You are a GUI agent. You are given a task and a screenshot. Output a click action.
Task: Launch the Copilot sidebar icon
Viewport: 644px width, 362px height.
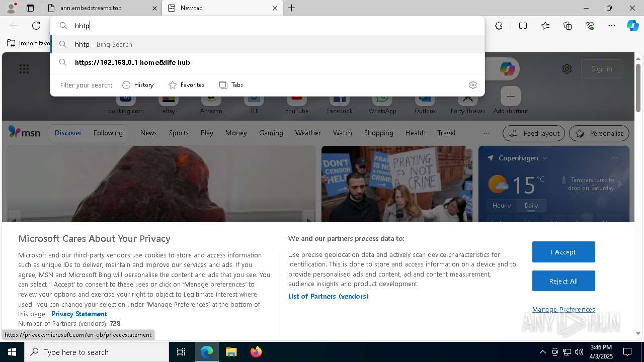pyautogui.click(x=632, y=26)
